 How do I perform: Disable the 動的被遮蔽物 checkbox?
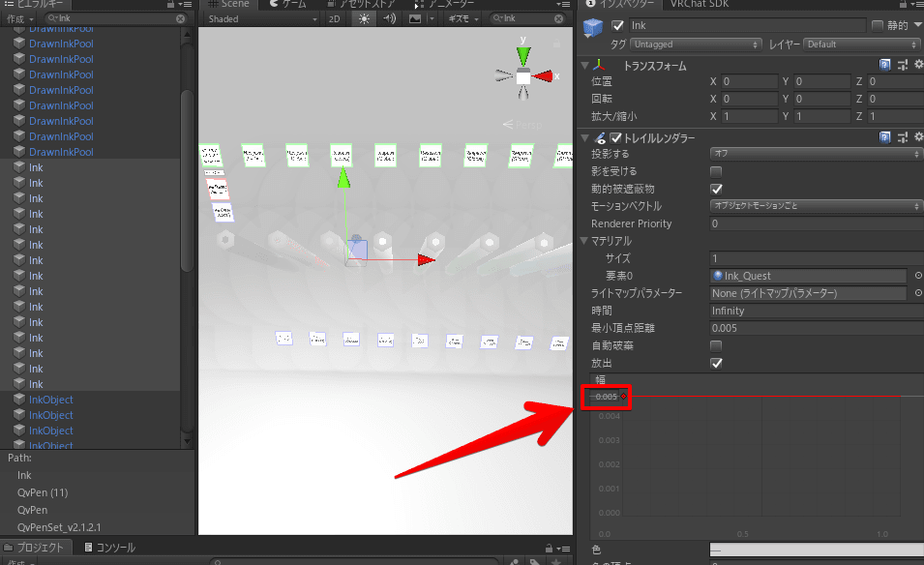click(x=716, y=189)
